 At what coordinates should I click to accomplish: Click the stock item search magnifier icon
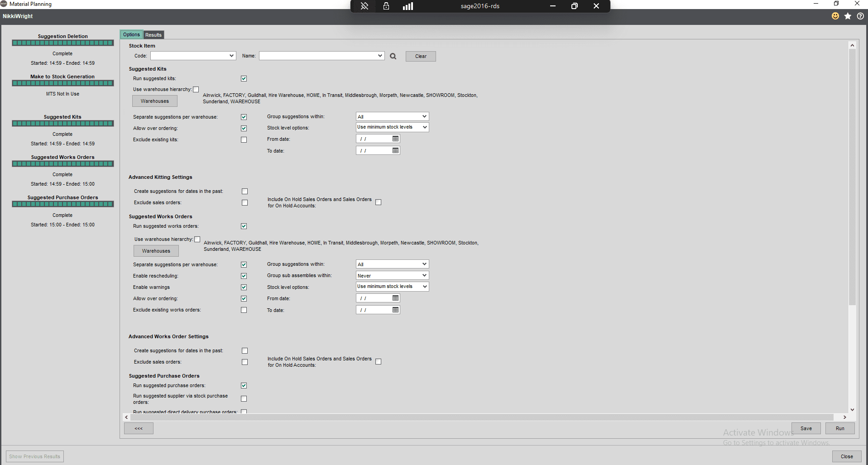tap(393, 56)
